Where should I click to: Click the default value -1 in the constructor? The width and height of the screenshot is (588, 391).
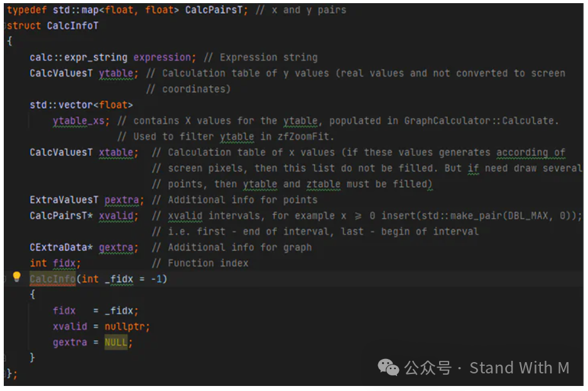(156, 278)
